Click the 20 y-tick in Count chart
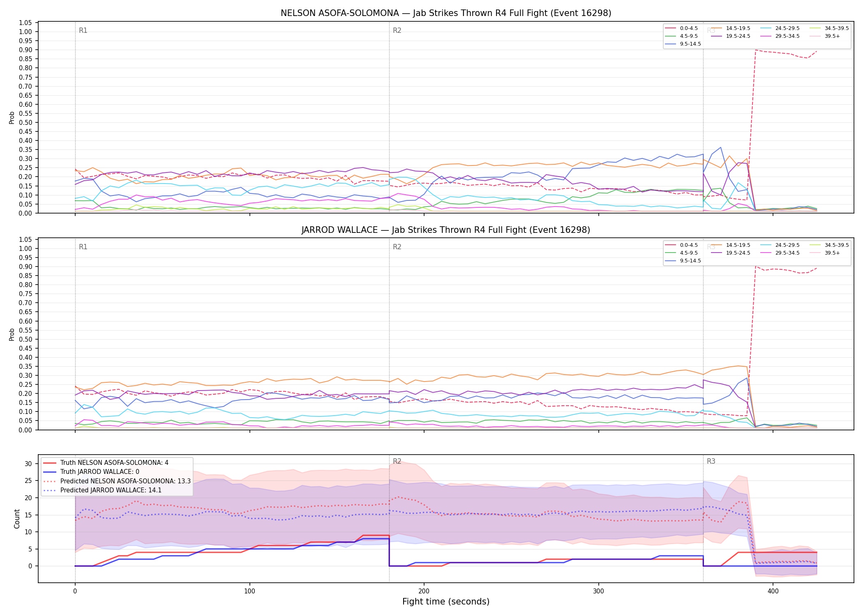 pos(28,498)
